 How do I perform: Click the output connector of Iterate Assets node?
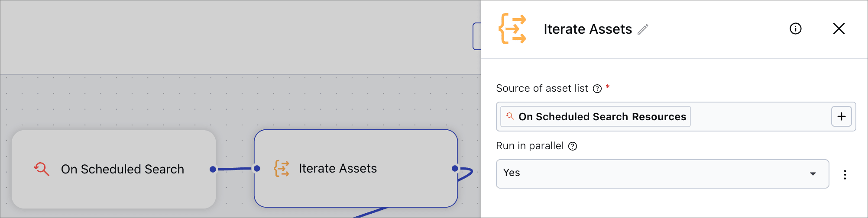pos(455,168)
